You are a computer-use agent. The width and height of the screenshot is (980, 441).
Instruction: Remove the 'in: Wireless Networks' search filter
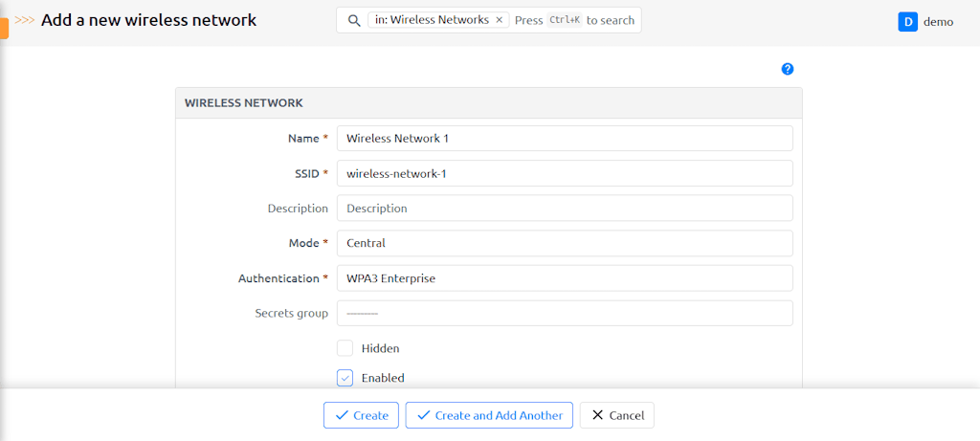point(499,20)
